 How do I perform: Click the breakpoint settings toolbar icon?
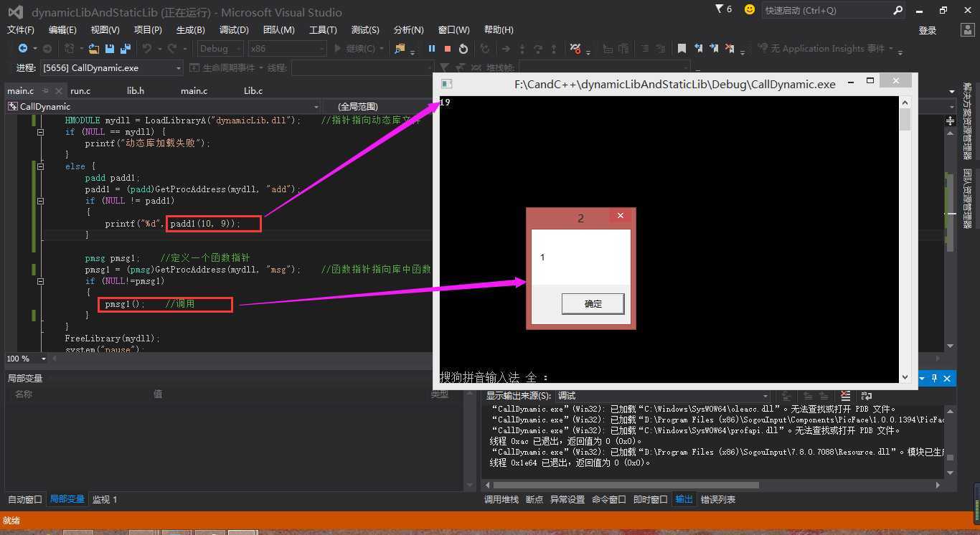pyautogui.click(x=575, y=49)
